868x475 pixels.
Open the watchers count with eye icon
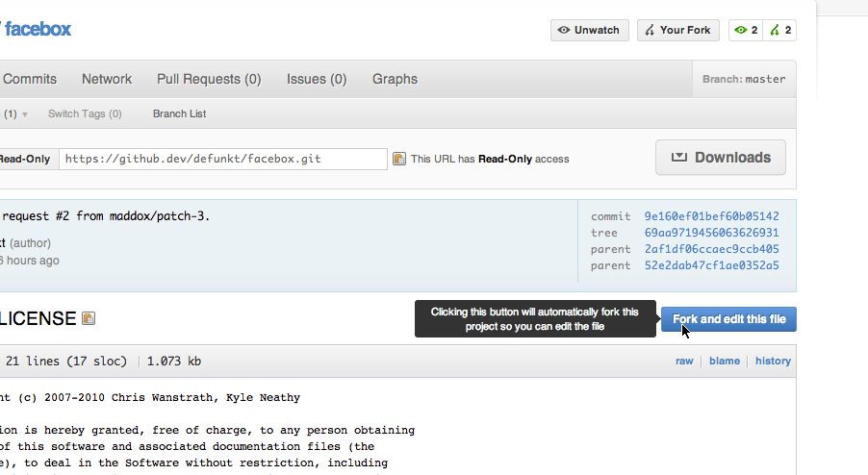point(746,31)
